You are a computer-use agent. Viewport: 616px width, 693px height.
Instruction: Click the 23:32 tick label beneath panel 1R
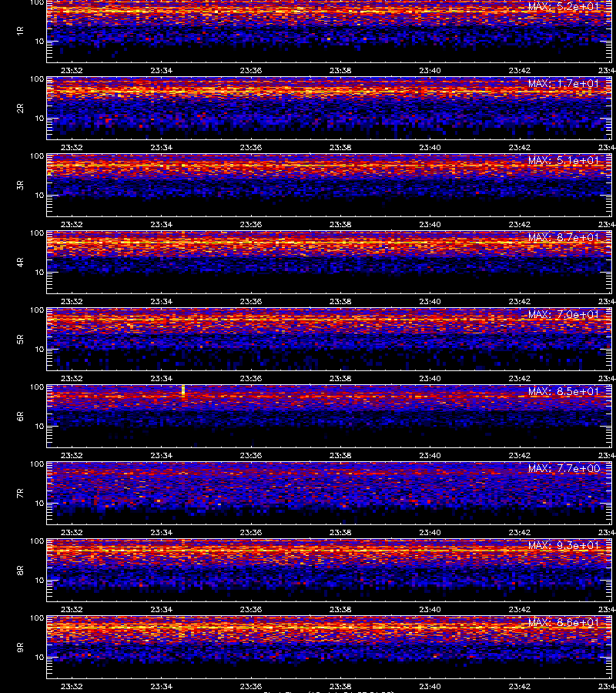72,70
